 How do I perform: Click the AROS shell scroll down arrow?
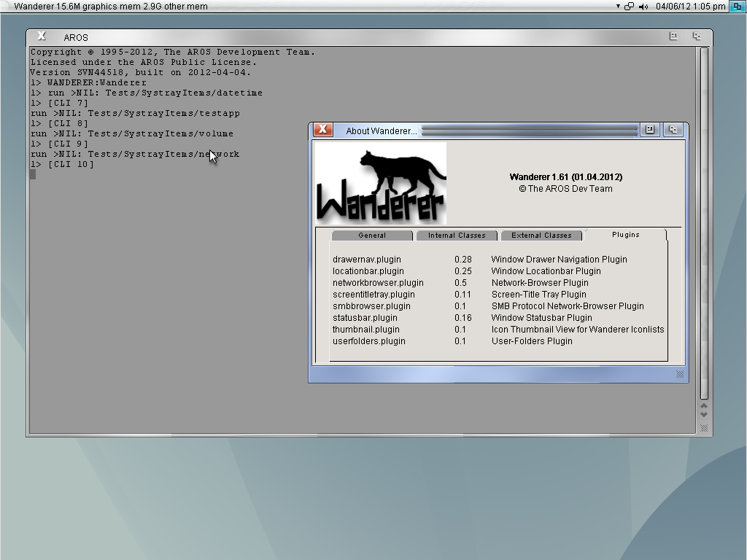click(x=704, y=414)
